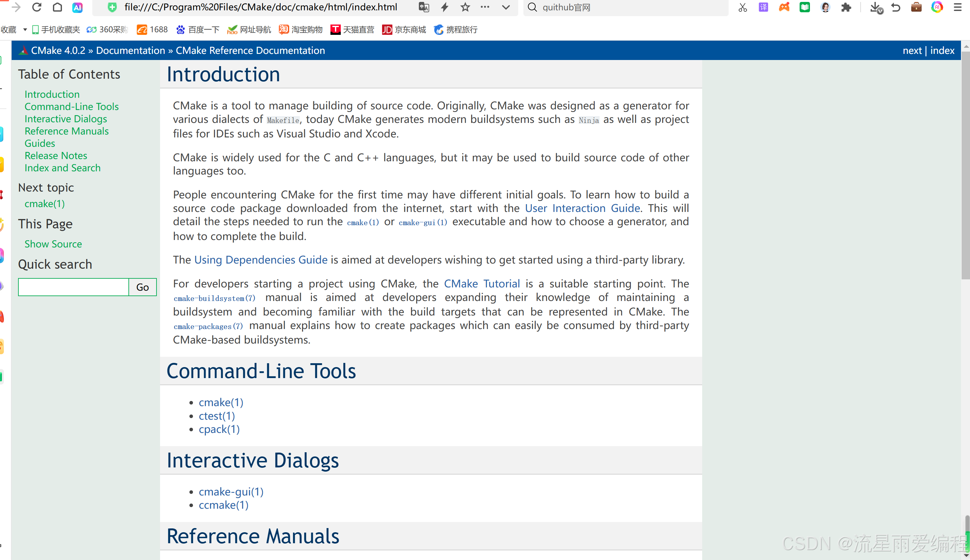Click the home icon in browser toolbar
The height and width of the screenshot is (560, 970).
[x=57, y=7]
